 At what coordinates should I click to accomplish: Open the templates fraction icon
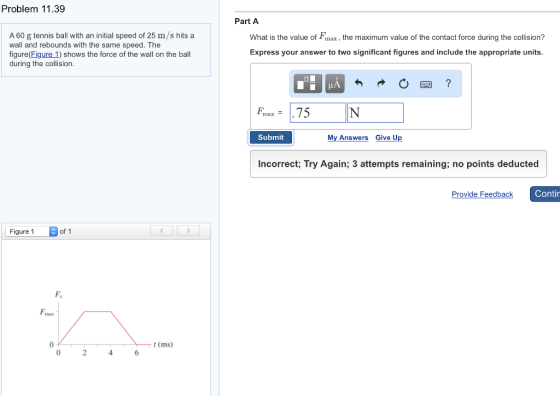308,84
